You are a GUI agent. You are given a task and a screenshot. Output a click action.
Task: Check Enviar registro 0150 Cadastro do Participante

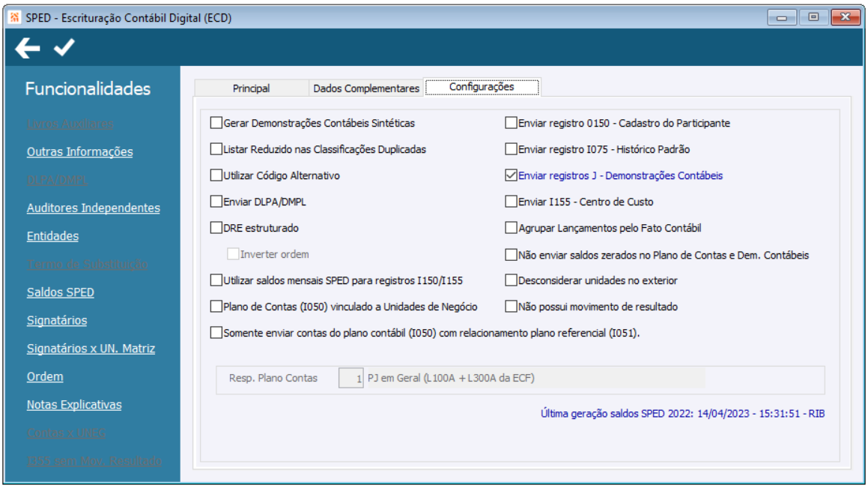coord(511,123)
